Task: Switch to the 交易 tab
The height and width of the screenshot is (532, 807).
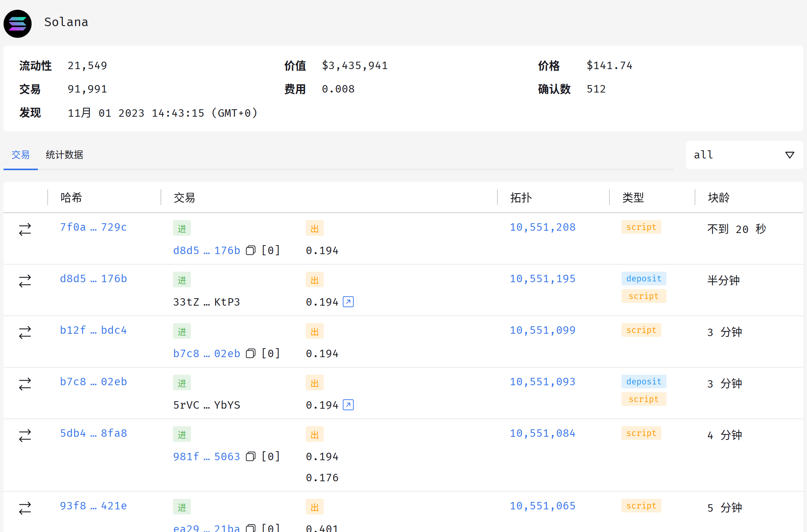Action: click(21, 155)
